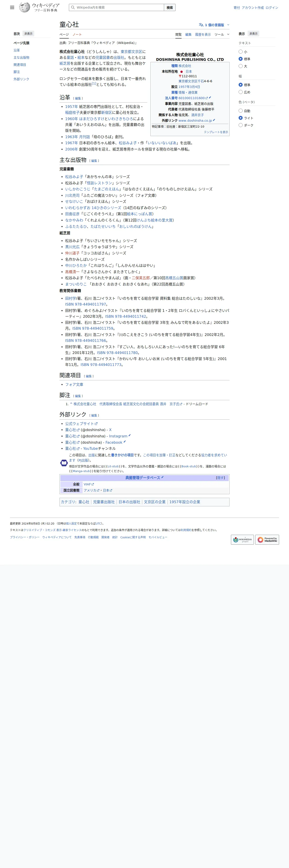Open ISBN 978-4494011797 link
Viewport: 289px width, 868px height.
[x=86, y=304]
